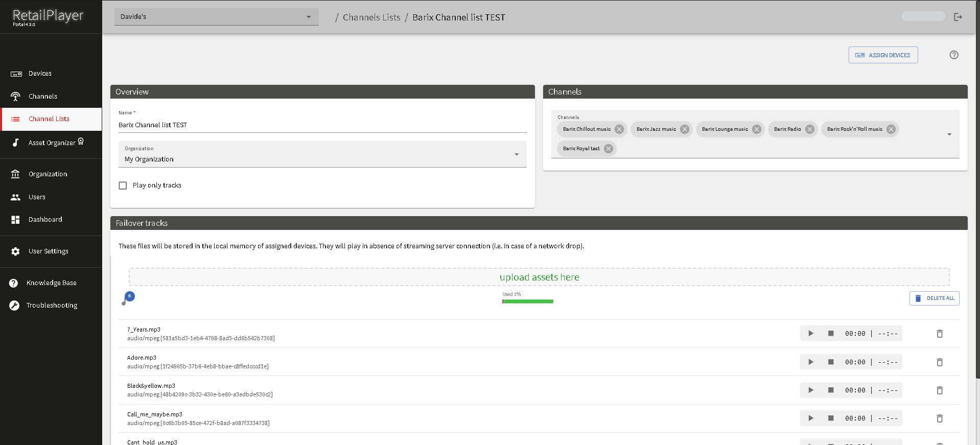Click the Assign Devices button
980x445 pixels.
pos(883,55)
